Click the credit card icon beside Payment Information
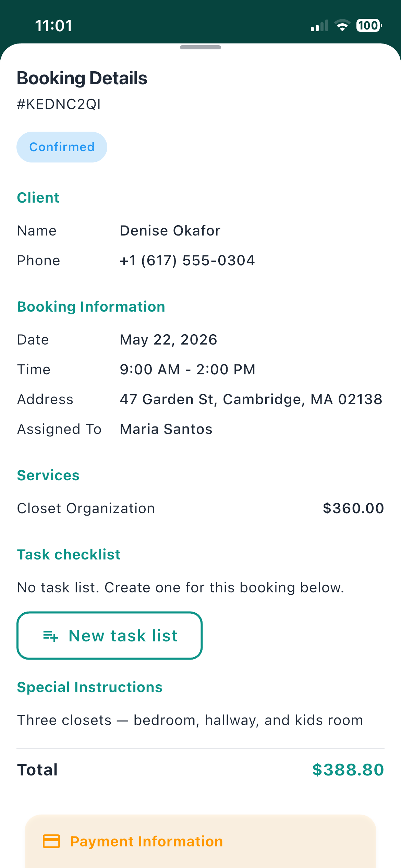The height and width of the screenshot is (868, 401). tap(51, 841)
